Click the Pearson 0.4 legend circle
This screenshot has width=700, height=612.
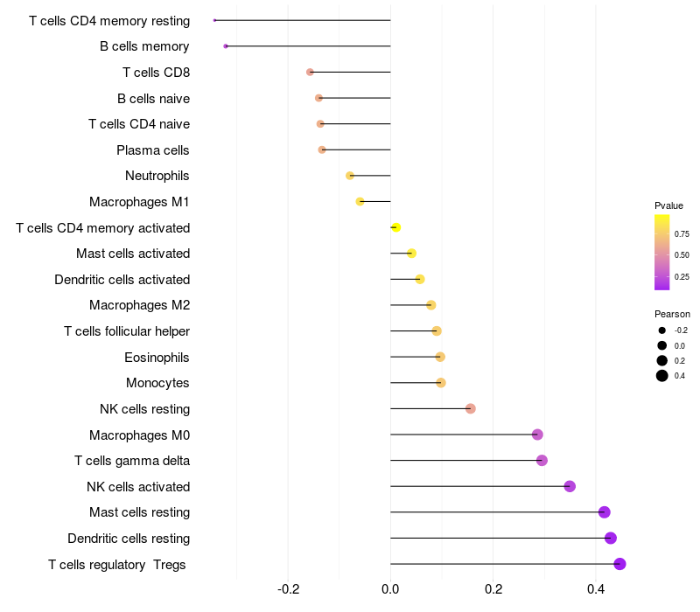[662, 376]
